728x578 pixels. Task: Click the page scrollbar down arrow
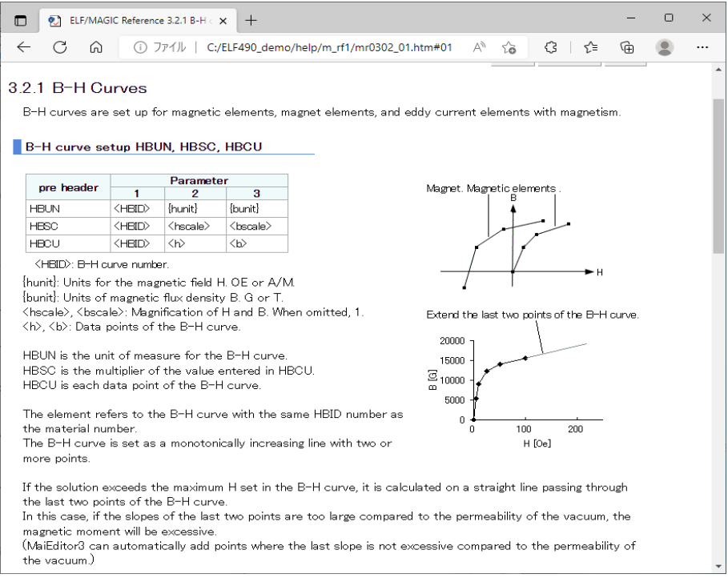click(718, 567)
